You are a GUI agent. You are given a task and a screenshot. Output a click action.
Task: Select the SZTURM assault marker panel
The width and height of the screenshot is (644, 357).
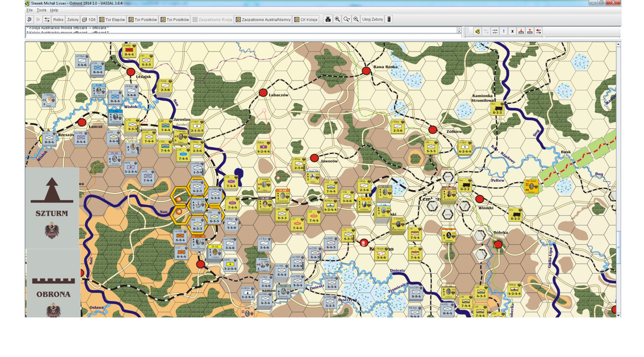(x=52, y=207)
